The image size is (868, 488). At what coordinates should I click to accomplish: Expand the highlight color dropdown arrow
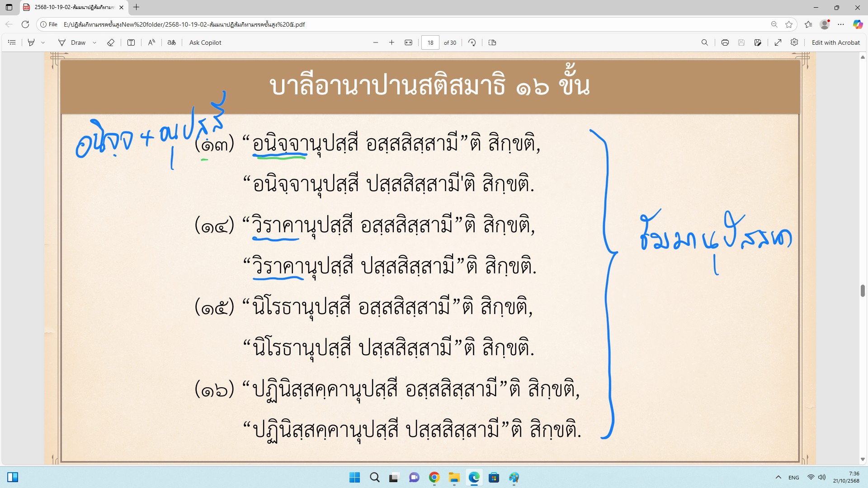[x=43, y=42]
